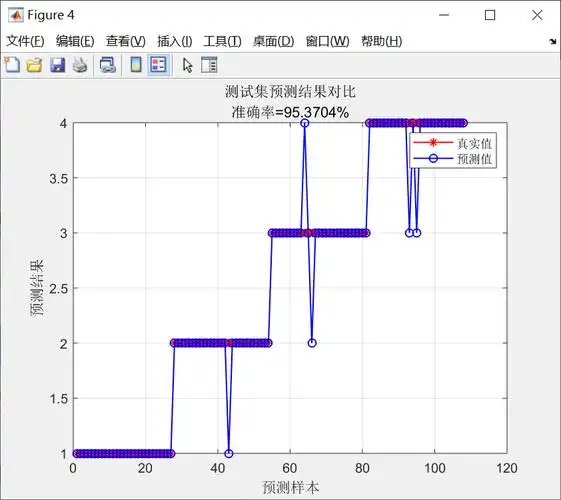Image resolution: width=561 pixels, height=500 pixels.
Task: Click x-axis tick label 60
Action: [290, 468]
